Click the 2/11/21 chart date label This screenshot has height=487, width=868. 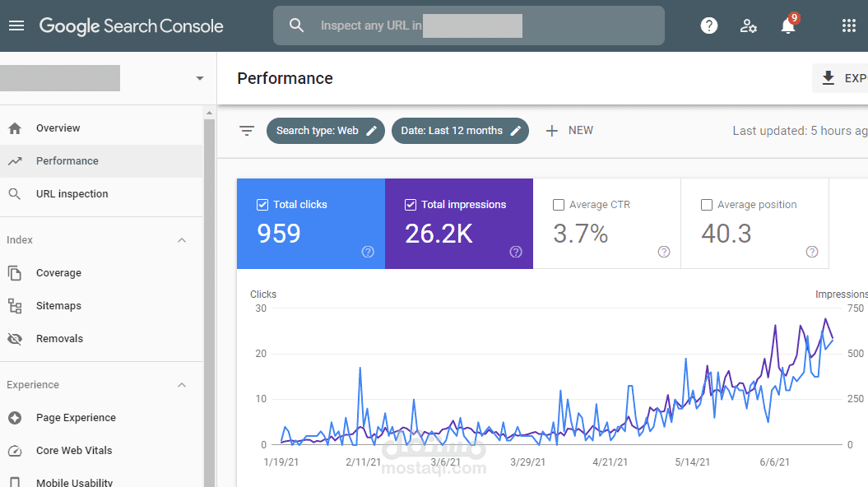coord(363,462)
